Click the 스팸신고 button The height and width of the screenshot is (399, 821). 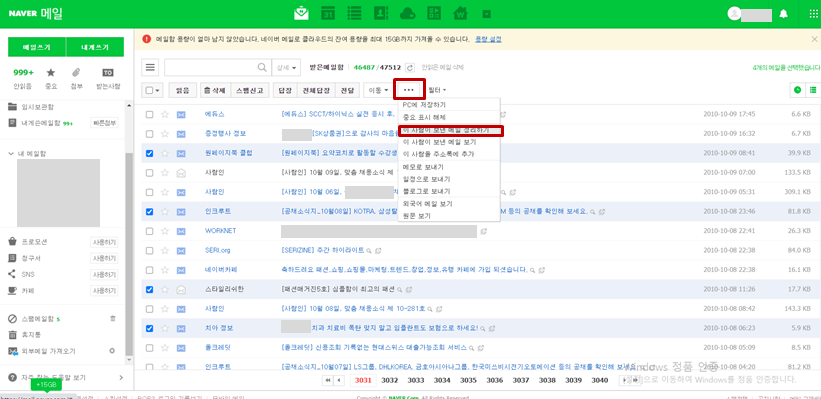tap(250, 90)
